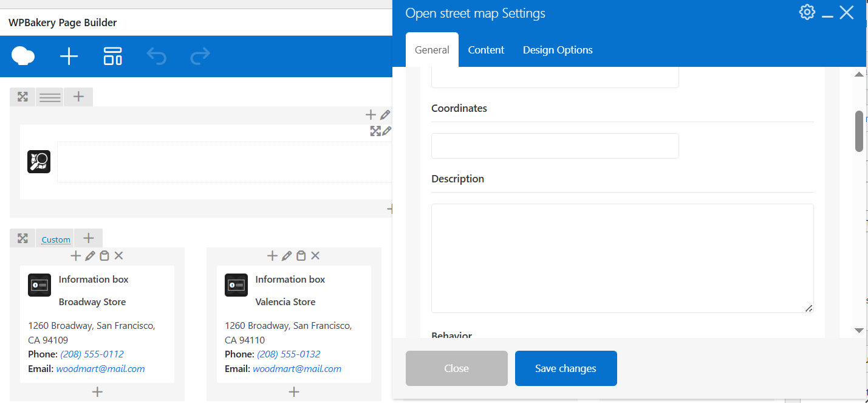Open the Custom row layout link

56,239
